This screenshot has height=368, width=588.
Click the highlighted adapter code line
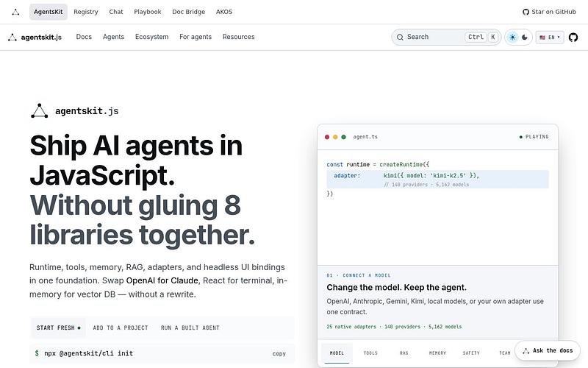coord(437,180)
